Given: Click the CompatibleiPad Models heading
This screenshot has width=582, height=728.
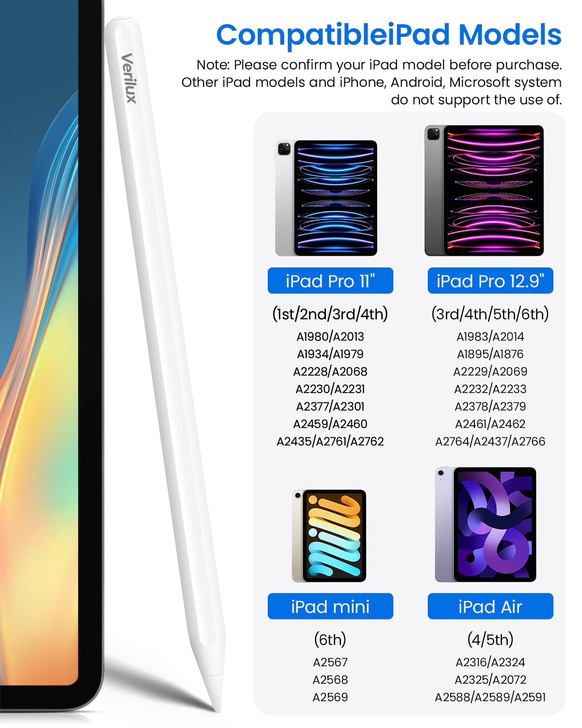Looking at the screenshot, I should pyautogui.click(x=388, y=35).
